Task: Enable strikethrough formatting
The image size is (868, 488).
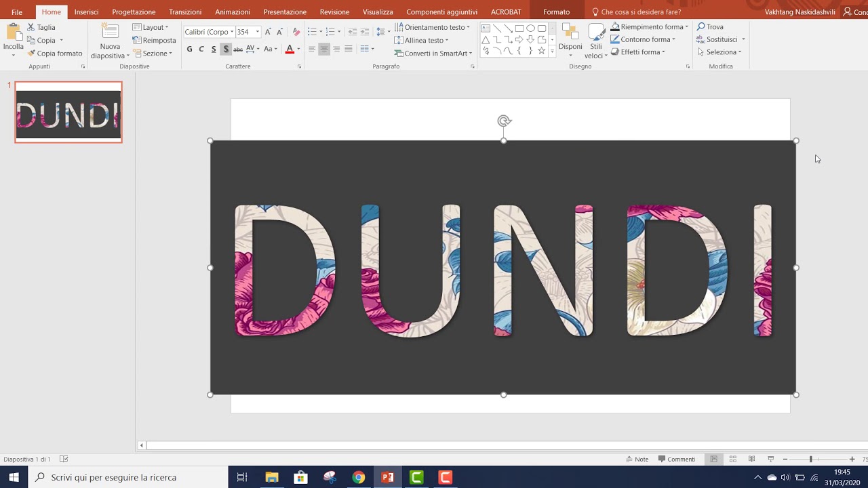Action: [239, 49]
